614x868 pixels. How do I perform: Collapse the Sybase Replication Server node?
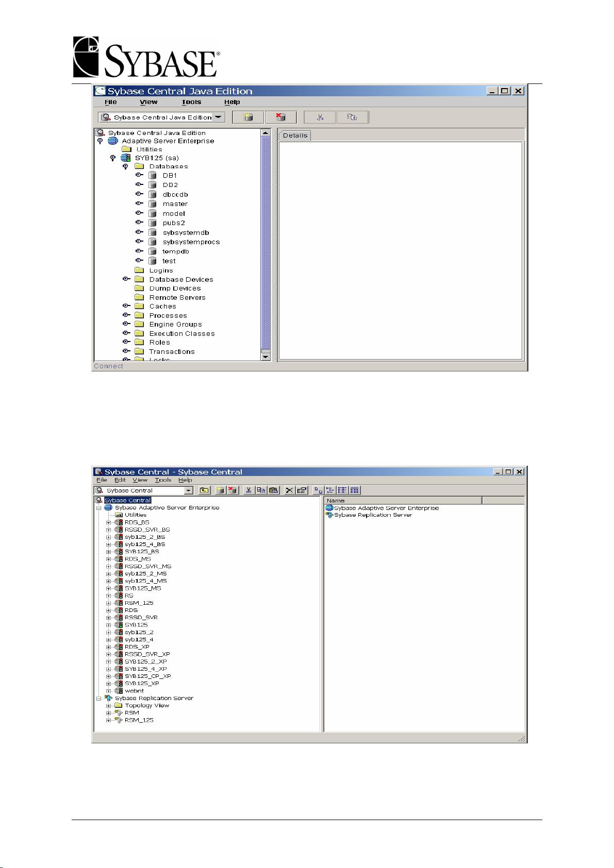[x=99, y=698]
